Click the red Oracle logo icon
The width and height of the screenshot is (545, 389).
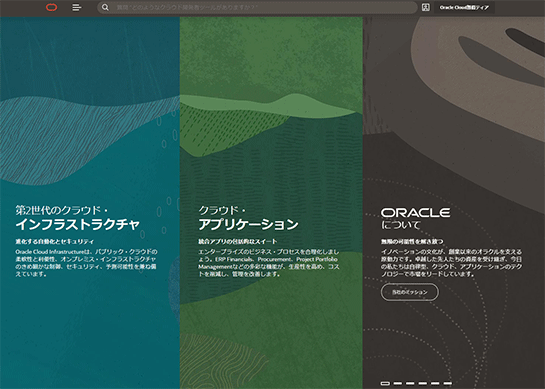coord(51,7)
